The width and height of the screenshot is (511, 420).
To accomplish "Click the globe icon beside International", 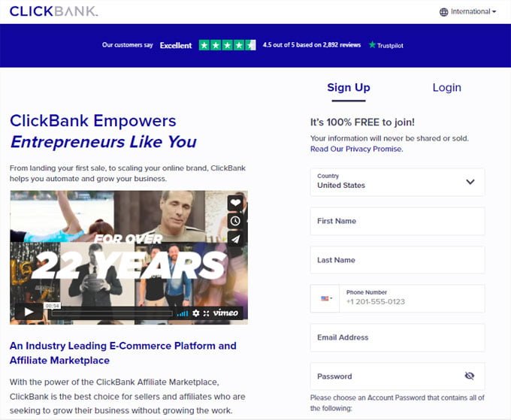I will (443, 12).
